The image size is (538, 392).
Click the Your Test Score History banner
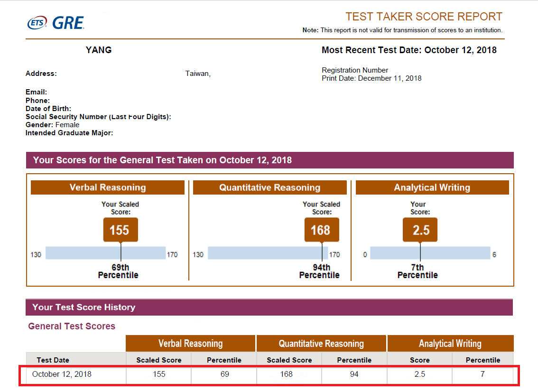tap(269, 307)
